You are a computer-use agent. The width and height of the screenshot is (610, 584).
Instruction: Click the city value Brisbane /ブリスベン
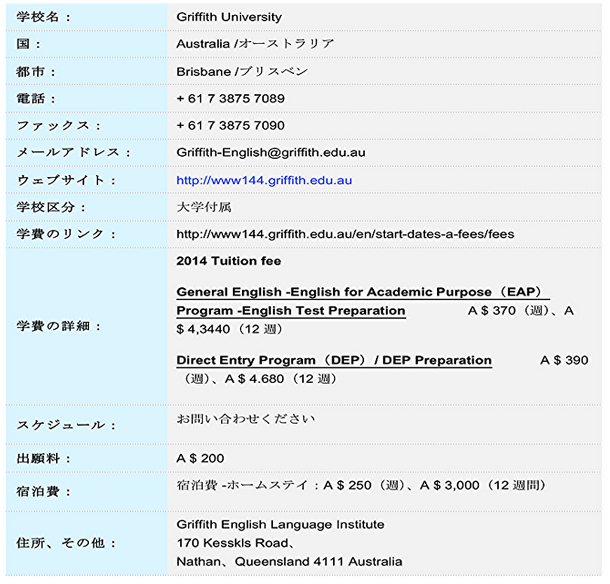[x=242, y=72]
